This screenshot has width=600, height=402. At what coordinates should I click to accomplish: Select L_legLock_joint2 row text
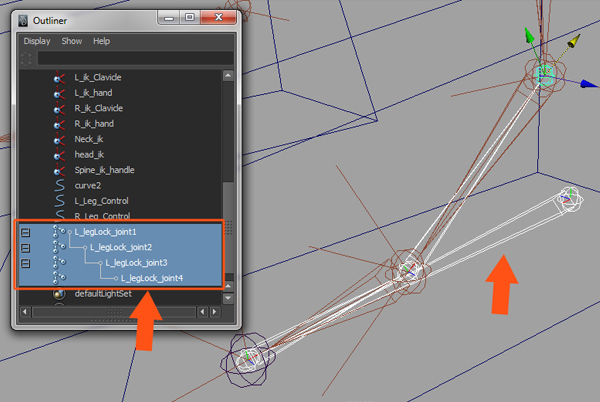pyautogui.click(x=121, y=247)
